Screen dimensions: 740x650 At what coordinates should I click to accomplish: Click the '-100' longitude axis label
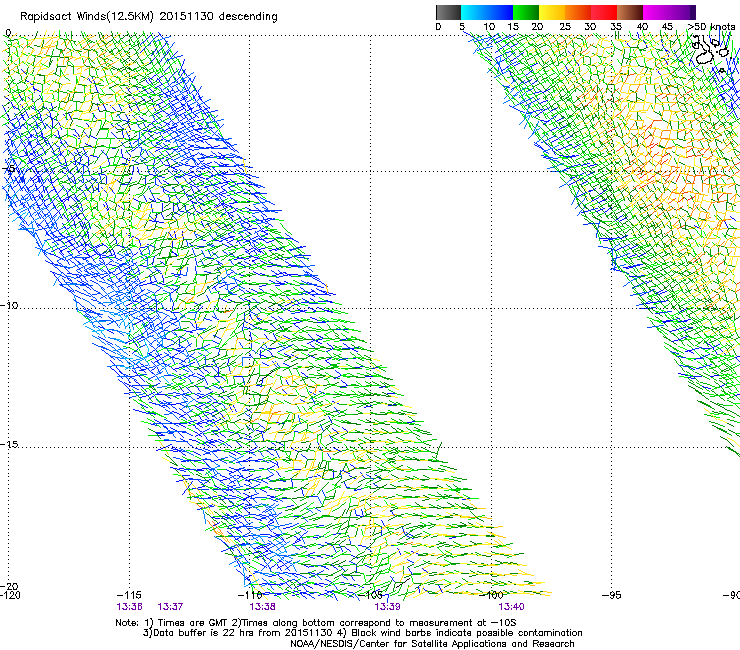(491, 595)
